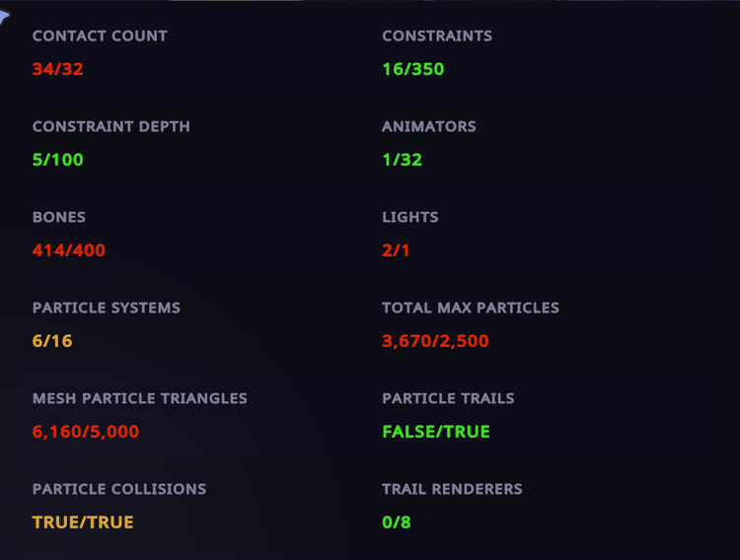Select the 1/32 animators value
Screen dimensions: 740x560
[402, 160]
